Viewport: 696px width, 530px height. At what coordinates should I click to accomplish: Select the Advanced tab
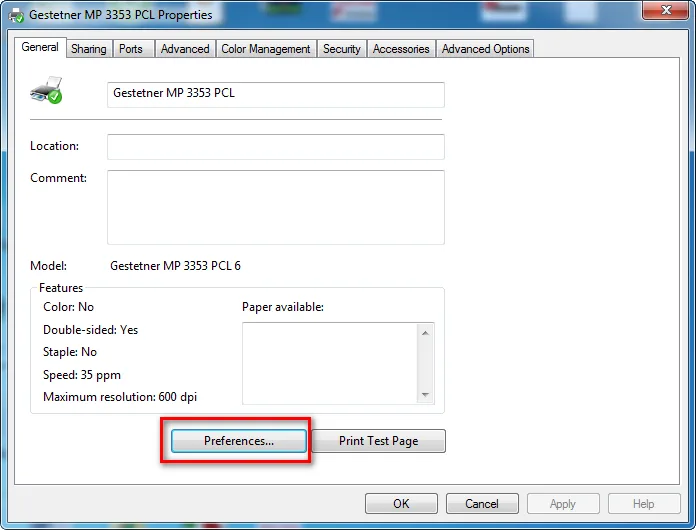click(185, 49)
